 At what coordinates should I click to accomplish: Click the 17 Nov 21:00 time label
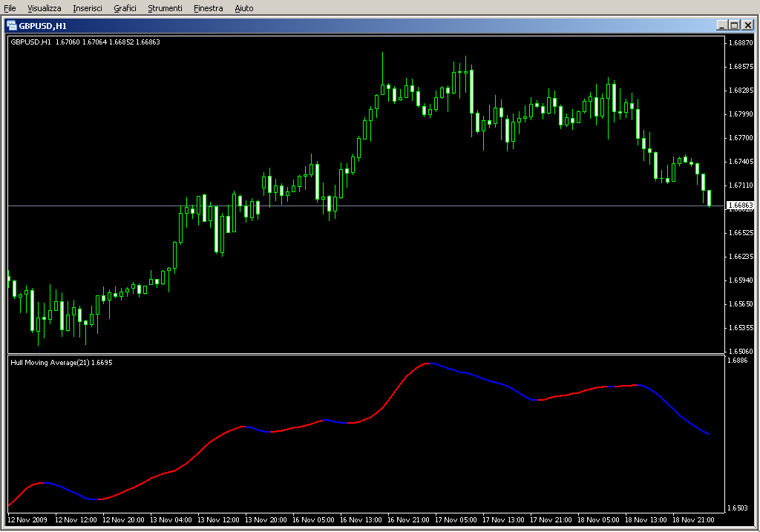click(x=551, y=520)
